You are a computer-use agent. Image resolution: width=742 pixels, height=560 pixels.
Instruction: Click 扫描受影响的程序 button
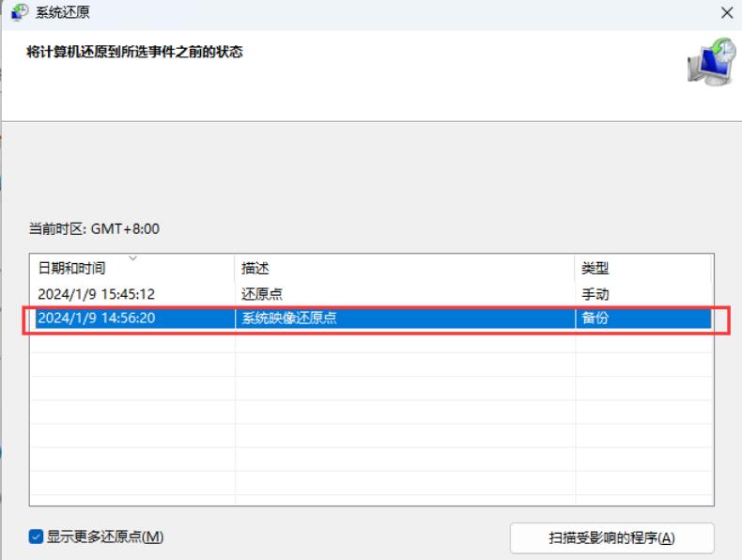611,537
